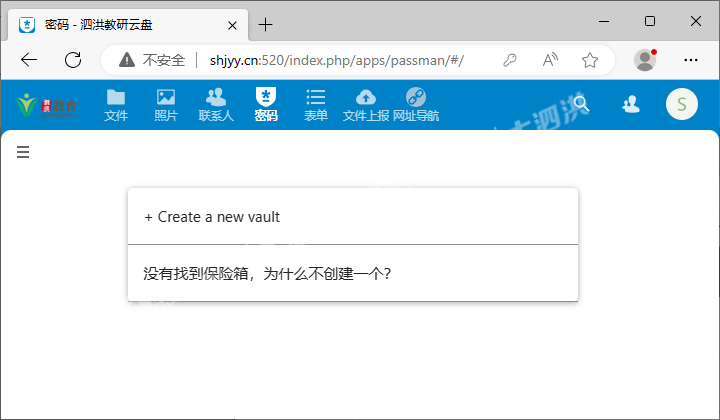This screenshot has height=420, width=720.
Task: Open the 密码 (Passwords) app
Action: click(266, 105)
